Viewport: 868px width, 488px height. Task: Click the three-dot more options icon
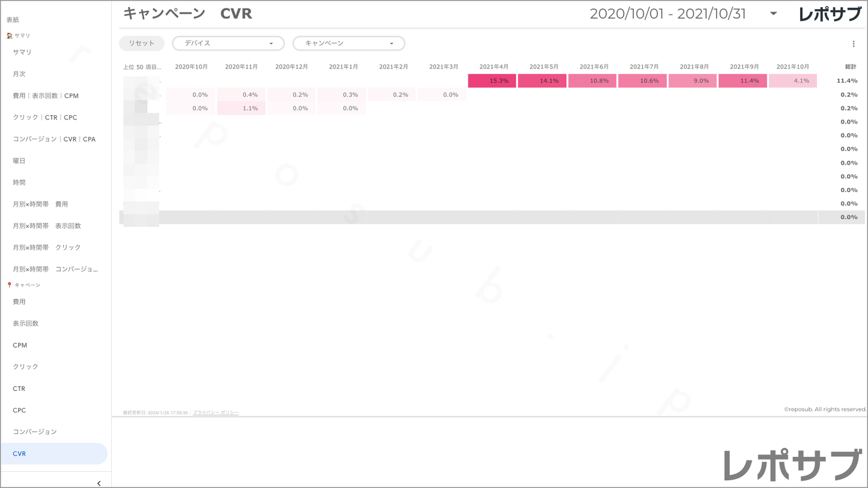coord(853,44)
